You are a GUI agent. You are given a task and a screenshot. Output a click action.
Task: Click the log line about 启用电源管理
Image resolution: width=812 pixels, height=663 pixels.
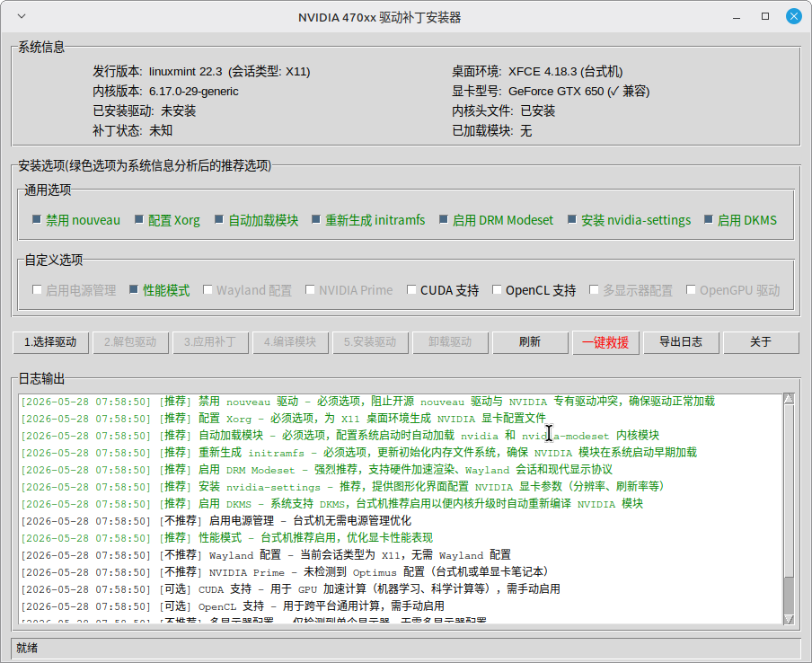[216, 521]
